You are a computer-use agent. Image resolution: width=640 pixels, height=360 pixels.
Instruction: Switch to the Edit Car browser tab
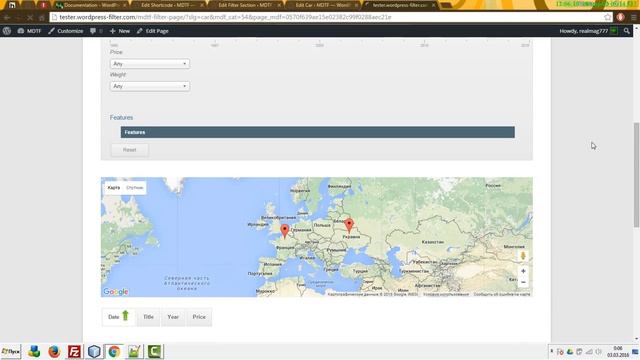coord(322,5)
